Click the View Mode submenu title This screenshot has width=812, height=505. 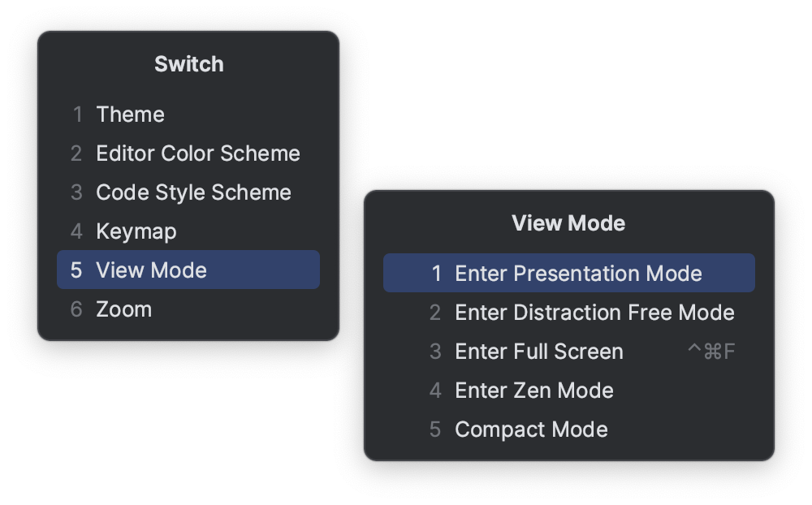pos(569,222)
